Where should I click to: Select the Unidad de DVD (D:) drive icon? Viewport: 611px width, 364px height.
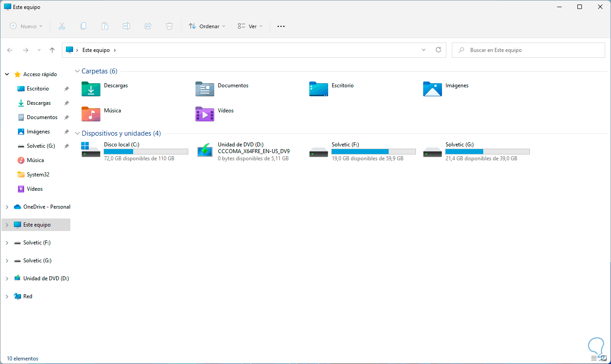coord(205,150)
